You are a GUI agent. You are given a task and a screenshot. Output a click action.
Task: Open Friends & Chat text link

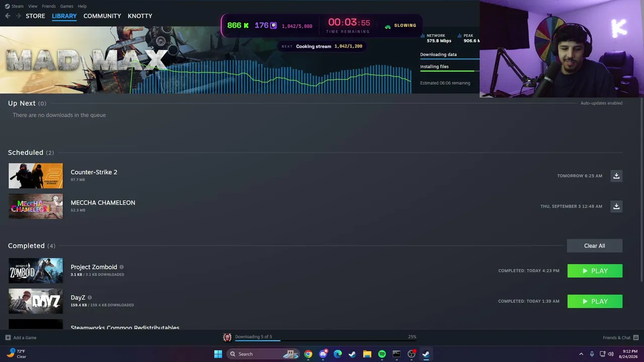pyautogui.click(x=617, y=338)
